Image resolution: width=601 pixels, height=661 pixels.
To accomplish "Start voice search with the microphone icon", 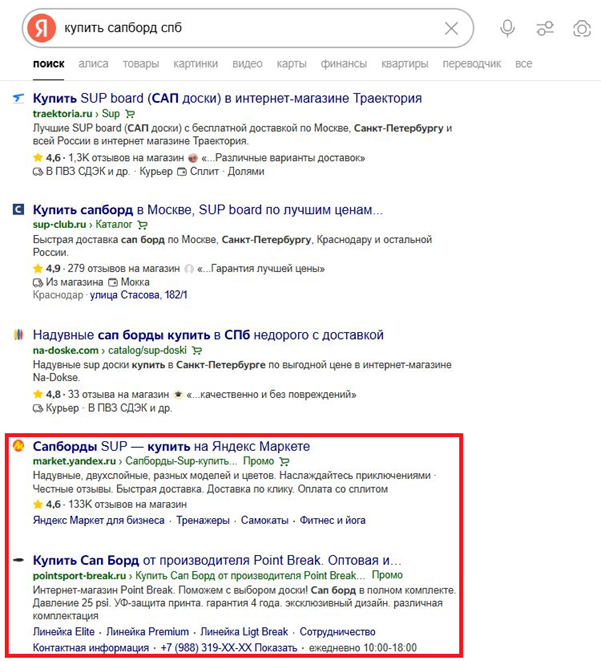I will pyautogui.click(x=507, y=28).
